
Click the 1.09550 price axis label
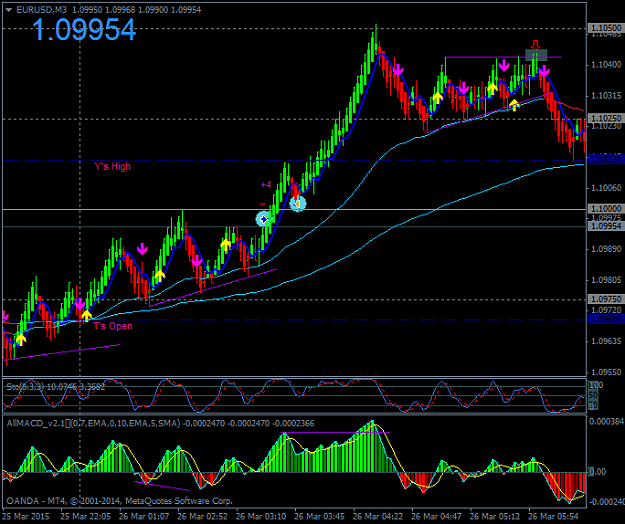click(x=606, y=372)
